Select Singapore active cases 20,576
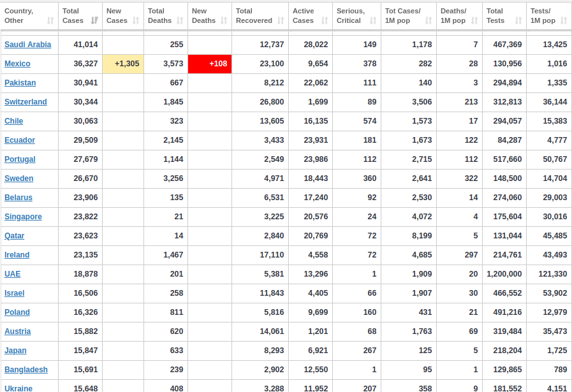This screenshot has width=572, height=392. click(x=316, y=217)
